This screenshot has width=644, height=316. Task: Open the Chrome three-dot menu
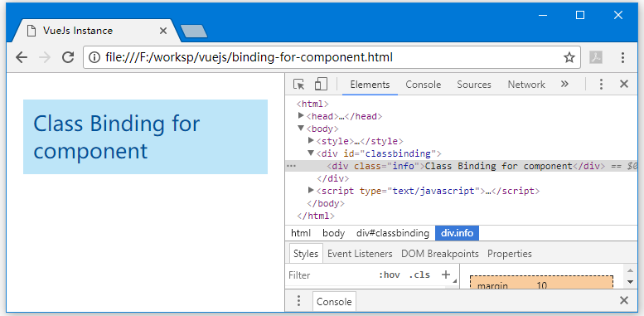point(622,57)
